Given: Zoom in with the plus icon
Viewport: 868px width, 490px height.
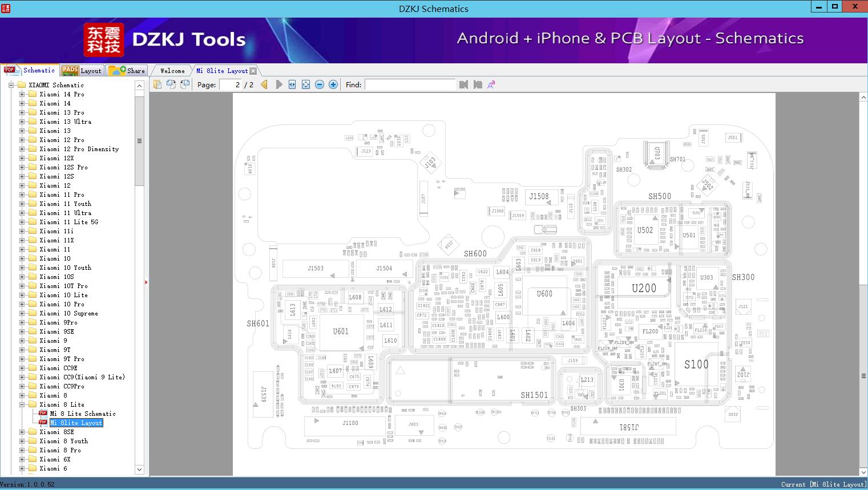Looking at the screenshot, I should pos(333,84).
